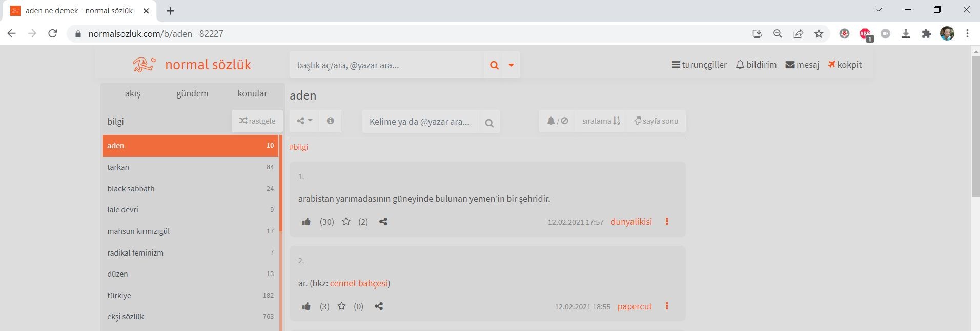
Task: Open the search options dropdown arrow
Action: [511, 65]
